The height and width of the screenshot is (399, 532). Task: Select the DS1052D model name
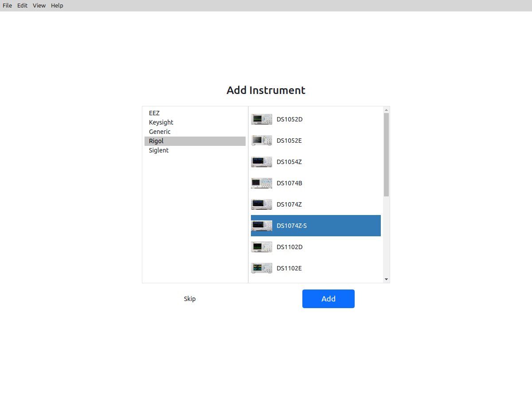coord(289,119)
